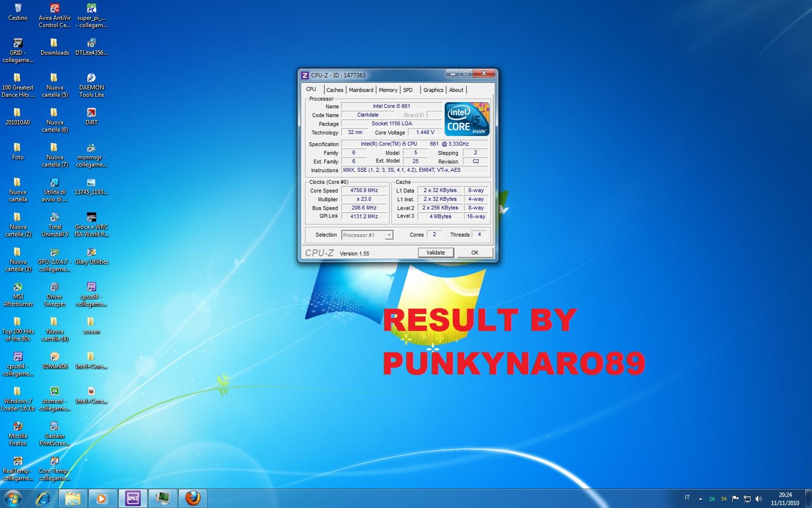
Task: Open the Processor #1 selection dropdown
Action: (367, 235)
